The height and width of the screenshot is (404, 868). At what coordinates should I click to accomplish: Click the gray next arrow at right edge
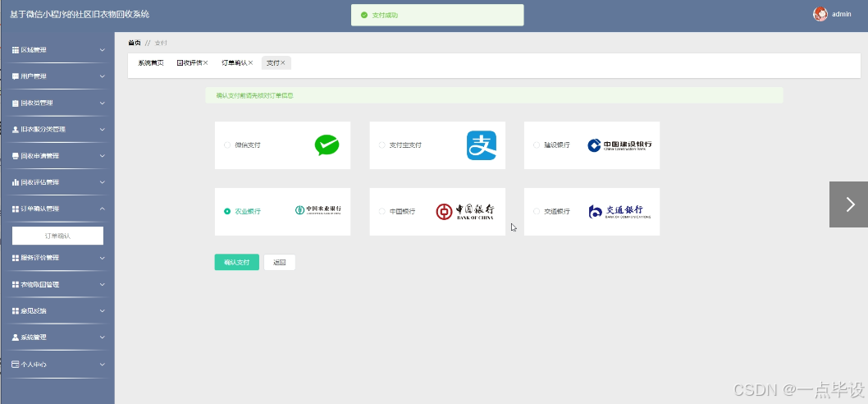[848, 204]
